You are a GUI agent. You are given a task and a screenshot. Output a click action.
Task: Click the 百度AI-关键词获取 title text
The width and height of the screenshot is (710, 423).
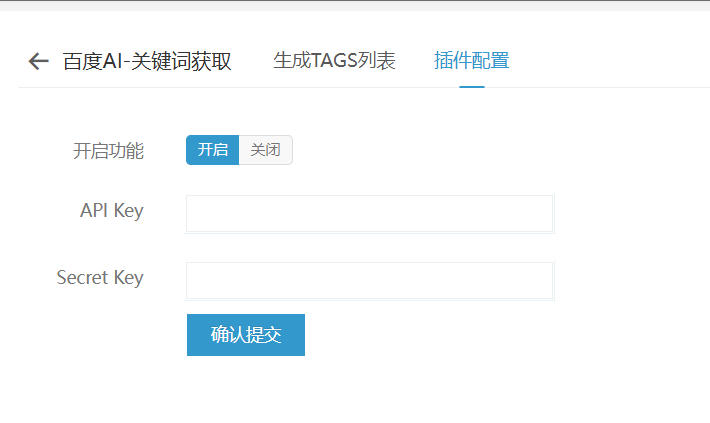pos(147,61)
